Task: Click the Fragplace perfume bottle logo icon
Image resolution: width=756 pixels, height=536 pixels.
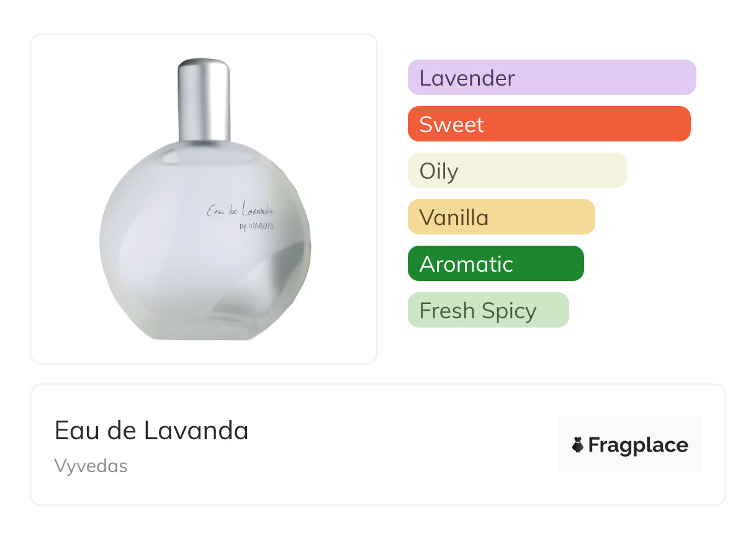Action: (578, 445)
